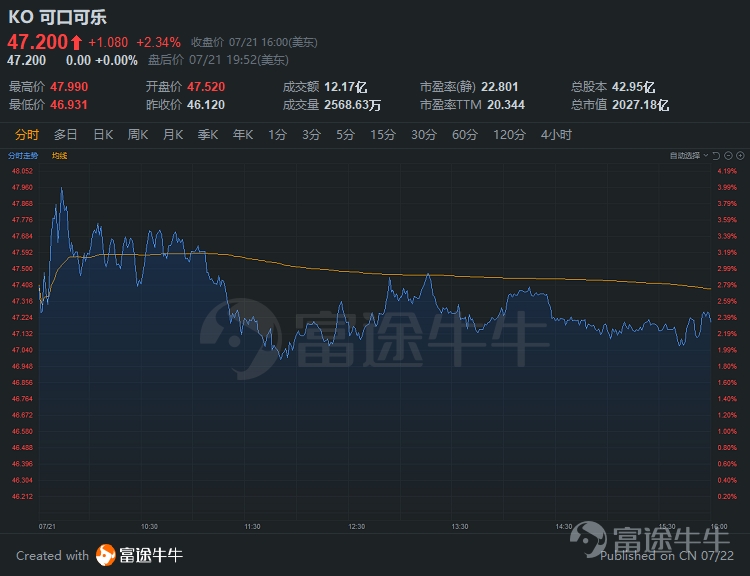
Task: Click the Published on CN 07/22 text
Action: pos(667,556)
